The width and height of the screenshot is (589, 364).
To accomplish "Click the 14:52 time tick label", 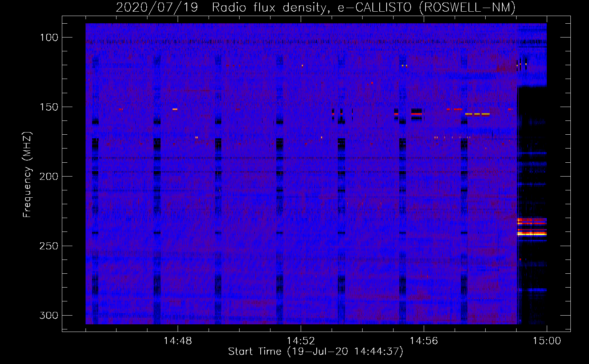I will click(x=301, y=341).
